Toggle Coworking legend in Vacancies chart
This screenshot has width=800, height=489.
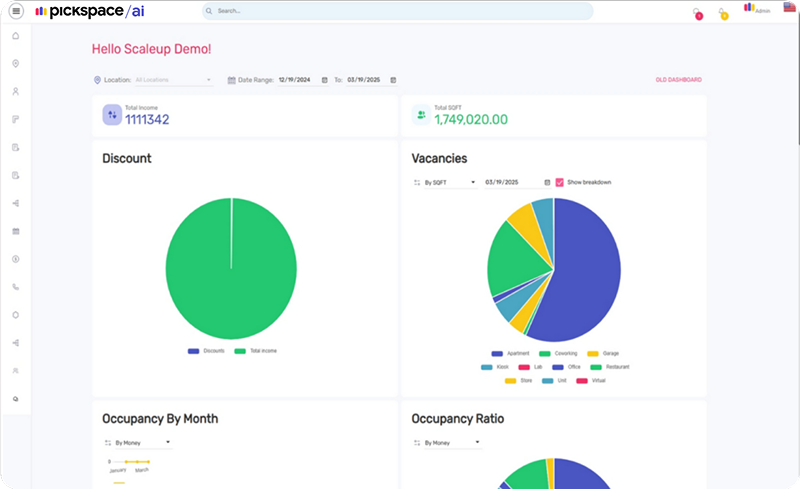[x=558, y=353]
